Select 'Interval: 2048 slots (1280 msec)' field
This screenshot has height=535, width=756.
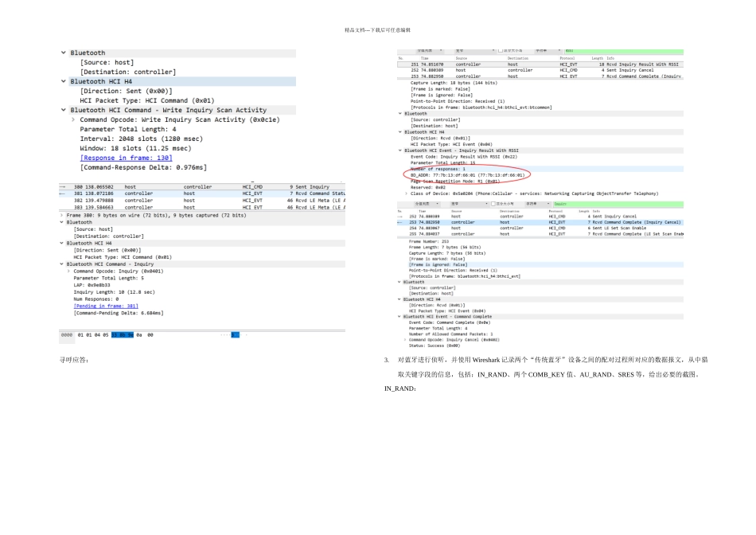pos(142,139)
